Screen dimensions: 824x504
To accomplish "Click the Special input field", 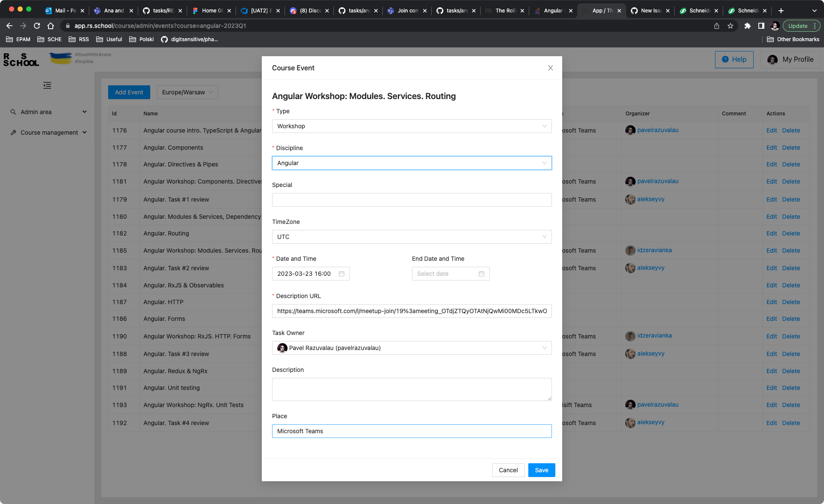I will click(x=412, y=200).
